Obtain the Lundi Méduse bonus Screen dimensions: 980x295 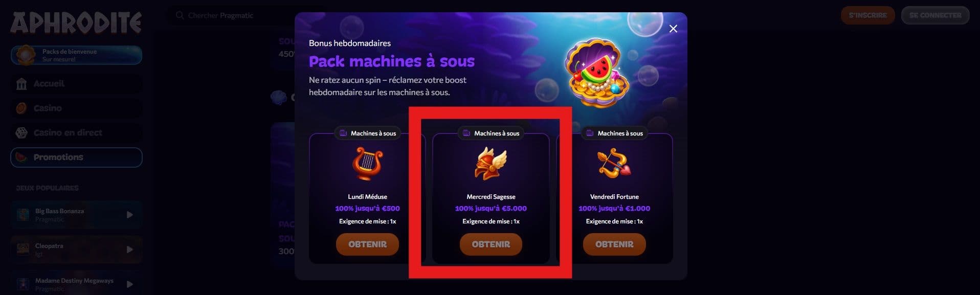367,244
